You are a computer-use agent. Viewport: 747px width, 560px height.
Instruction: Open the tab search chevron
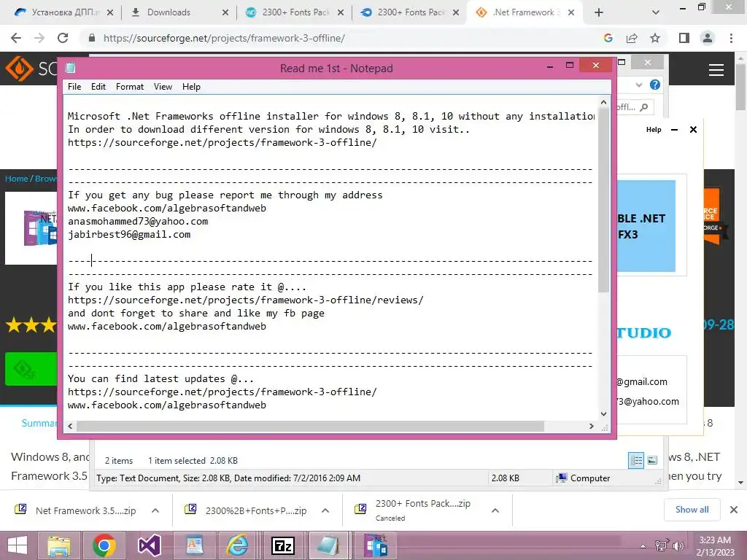(x=656, y=13)
